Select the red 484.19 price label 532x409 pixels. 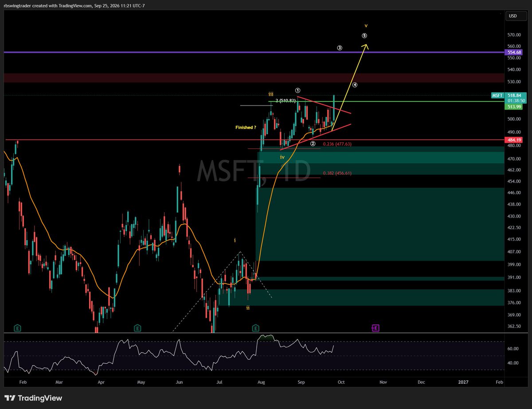(513, 140)
